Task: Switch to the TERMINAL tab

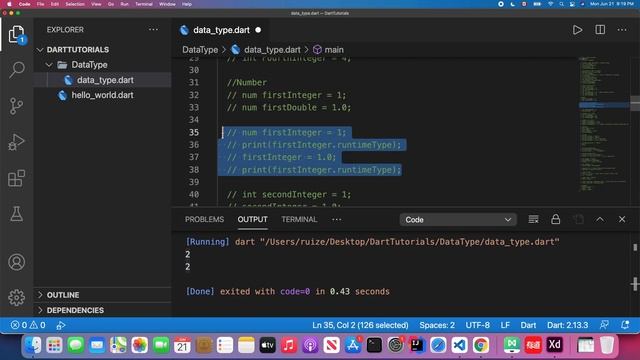Action: (299, 220)
